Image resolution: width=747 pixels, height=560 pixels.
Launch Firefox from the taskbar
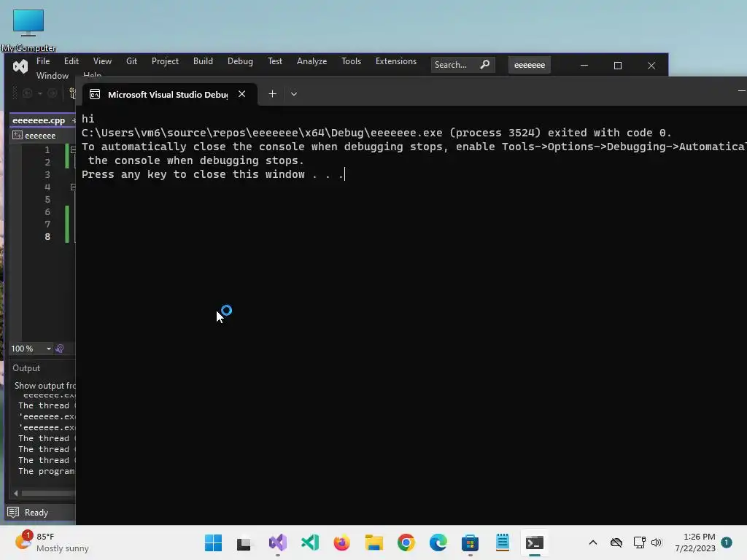(x=341, y=542)
